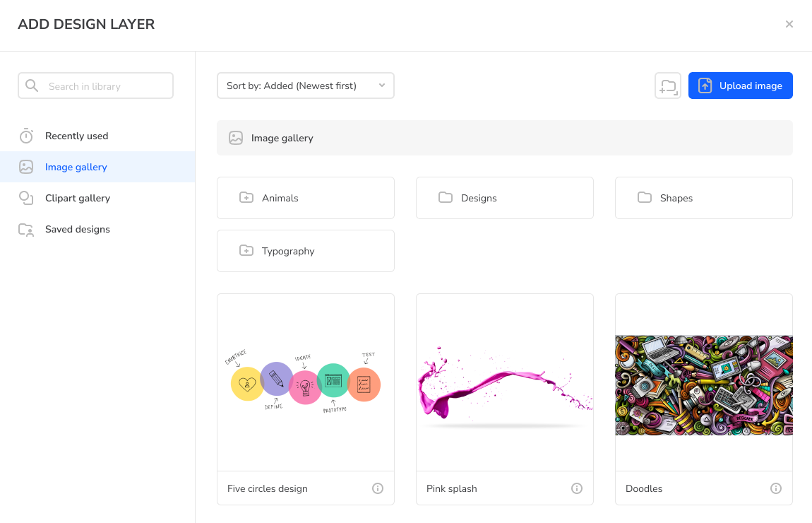Open the Sort by dropdown

point(306,86)
